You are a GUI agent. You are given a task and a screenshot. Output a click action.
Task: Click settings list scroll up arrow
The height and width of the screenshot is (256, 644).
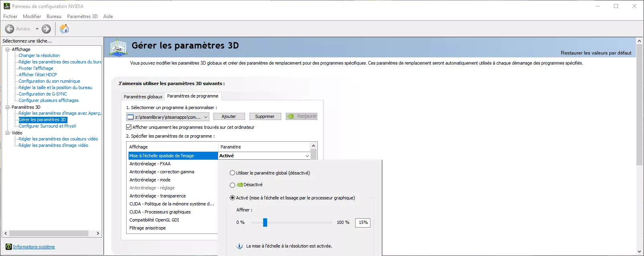(313, 145)
